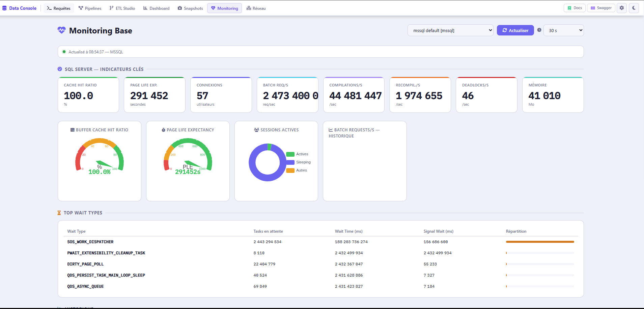This screenshot has width=644, height=309.
Task: Open the ETL Studio tab
Action: pos(122,8)
